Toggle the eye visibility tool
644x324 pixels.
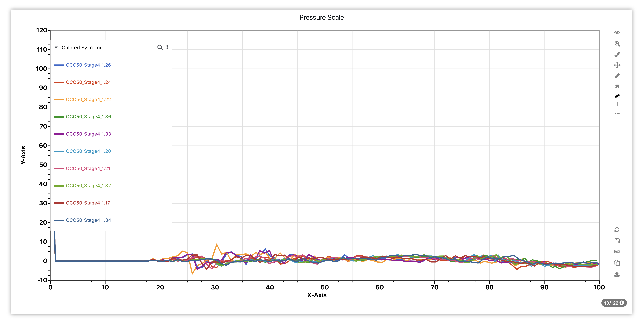pyautogui.click(x=617, y=33)
